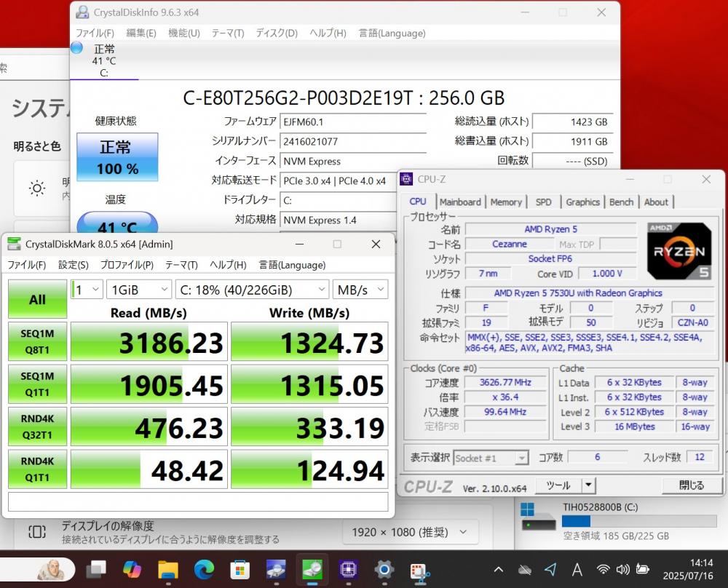Open the MB/s unit dropdown in CrystalDiskMark
728x588 pixels.
pyautogui.click(x=360, y=290)
